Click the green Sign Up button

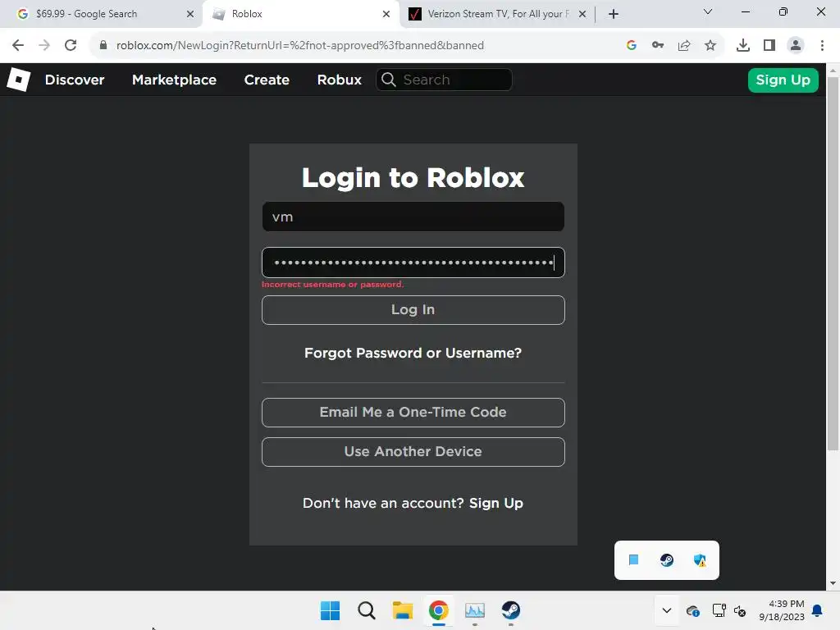783,80
